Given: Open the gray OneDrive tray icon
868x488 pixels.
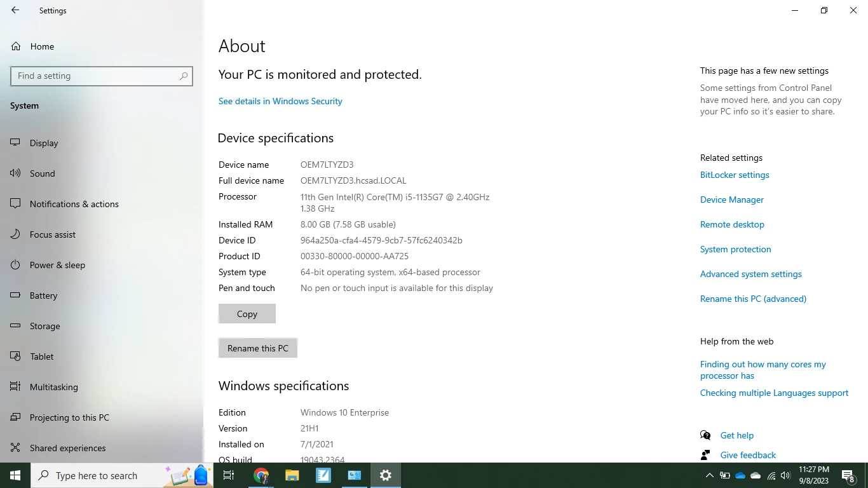Looking at the screenshot, I should [x=756, y=475].
